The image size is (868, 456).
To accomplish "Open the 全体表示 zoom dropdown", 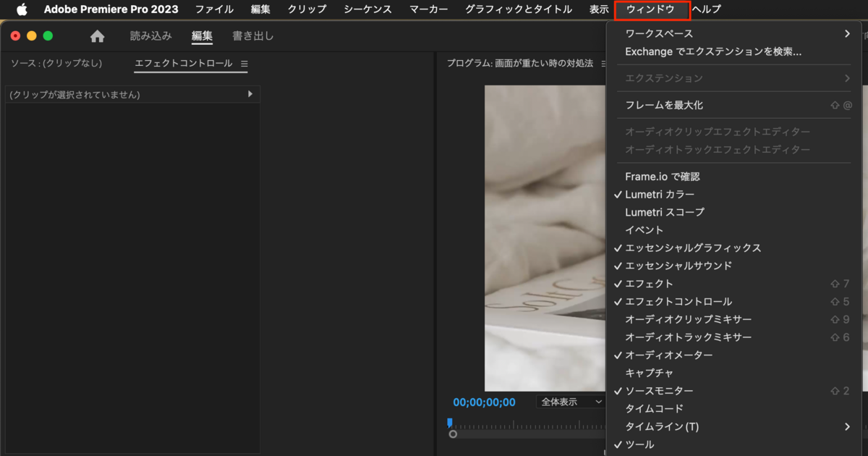I will tap(571, 402).
